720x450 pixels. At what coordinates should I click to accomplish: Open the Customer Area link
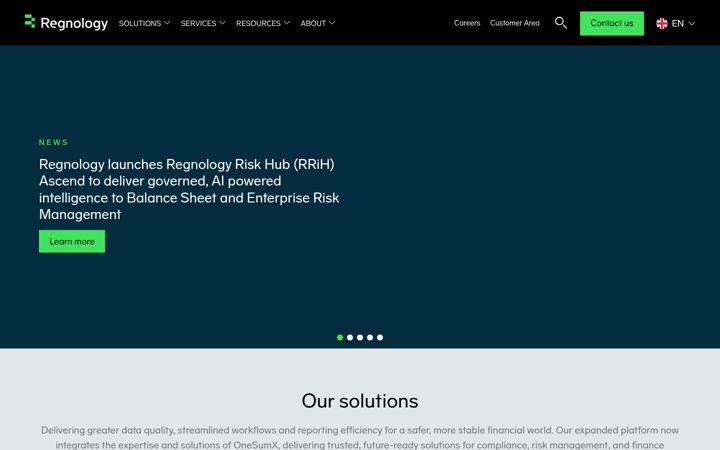(x=515, y=23)
